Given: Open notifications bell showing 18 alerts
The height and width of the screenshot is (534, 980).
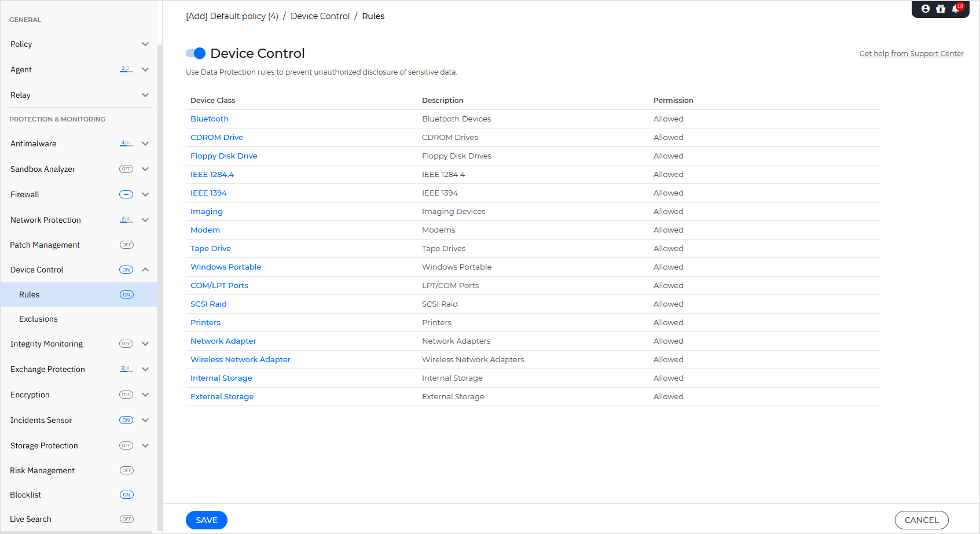Looking at the screenshot, I should (956, 9).
